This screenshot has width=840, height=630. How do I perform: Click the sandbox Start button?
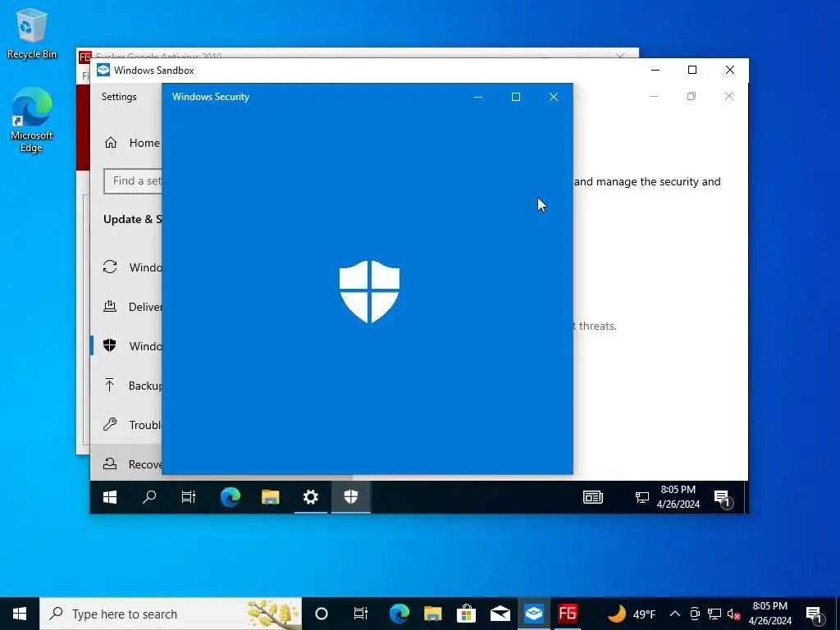tap(110, 497)
